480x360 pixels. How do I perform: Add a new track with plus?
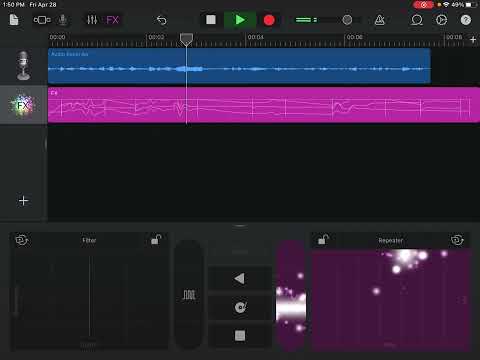point(23,201)
